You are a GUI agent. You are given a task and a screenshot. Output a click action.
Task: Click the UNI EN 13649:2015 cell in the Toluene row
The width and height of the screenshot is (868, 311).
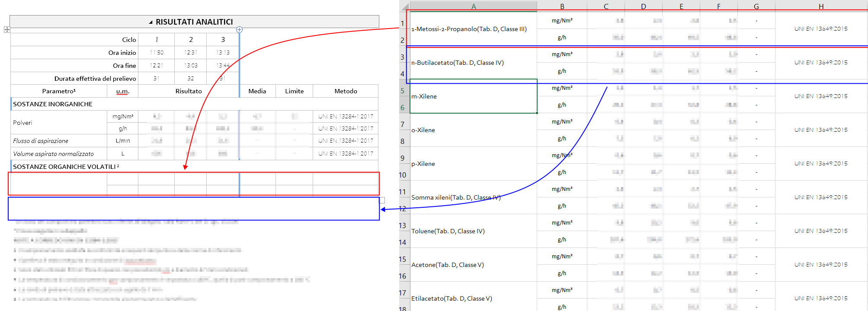(x=821, y=231)
